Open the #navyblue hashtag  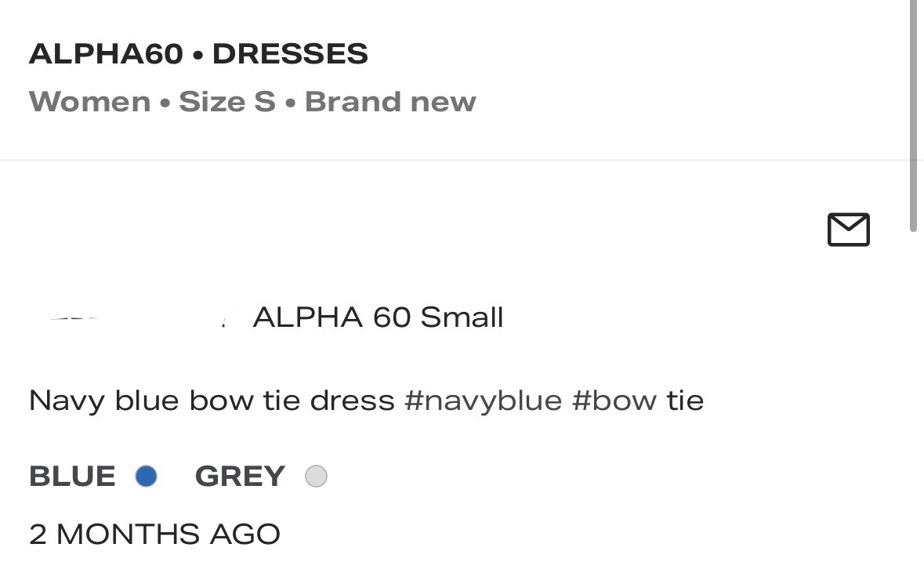(483, 401)
